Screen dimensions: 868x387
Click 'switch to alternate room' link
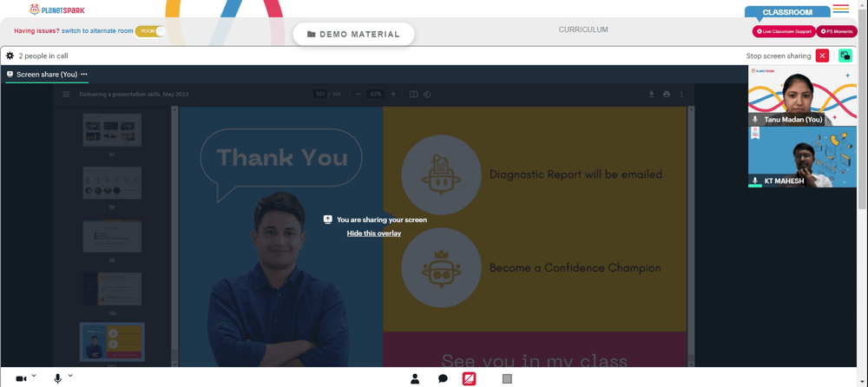coord(97,31)
